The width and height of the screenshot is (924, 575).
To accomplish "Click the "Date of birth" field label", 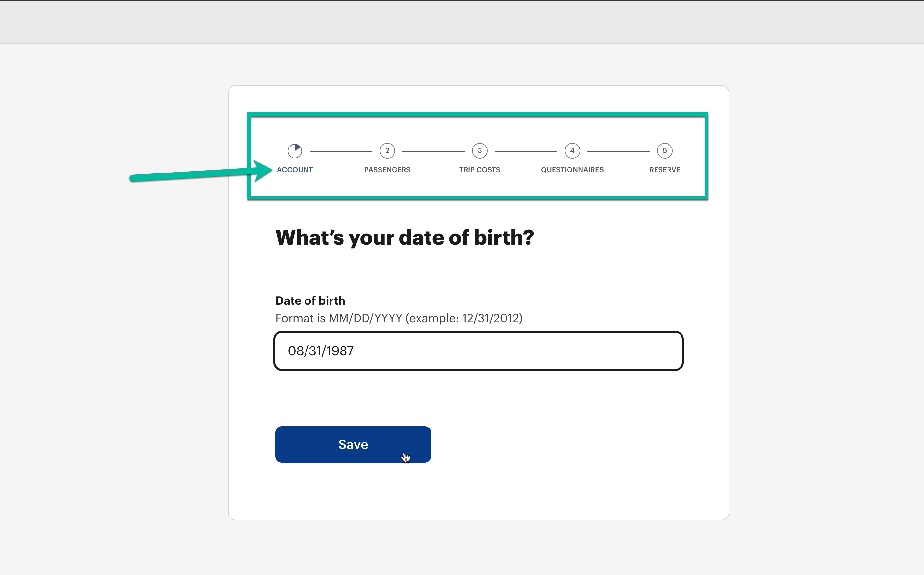I will [310, 300].
